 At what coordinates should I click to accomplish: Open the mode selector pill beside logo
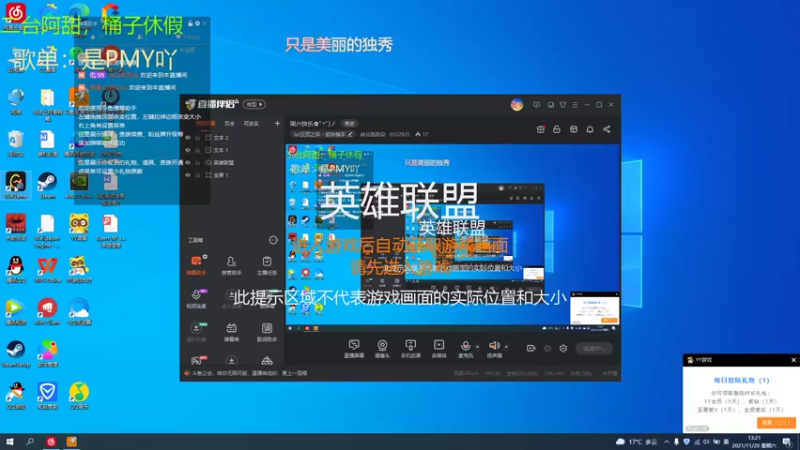tap(254, 104)
